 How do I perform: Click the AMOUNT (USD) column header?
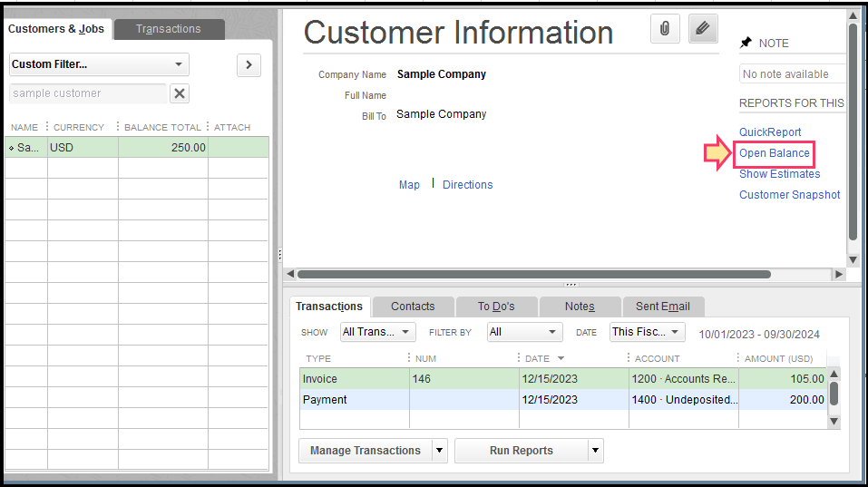coord(778,358)
